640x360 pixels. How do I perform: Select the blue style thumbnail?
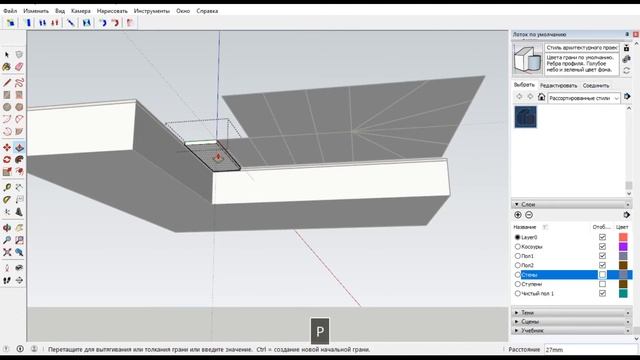tap(525, 117)
